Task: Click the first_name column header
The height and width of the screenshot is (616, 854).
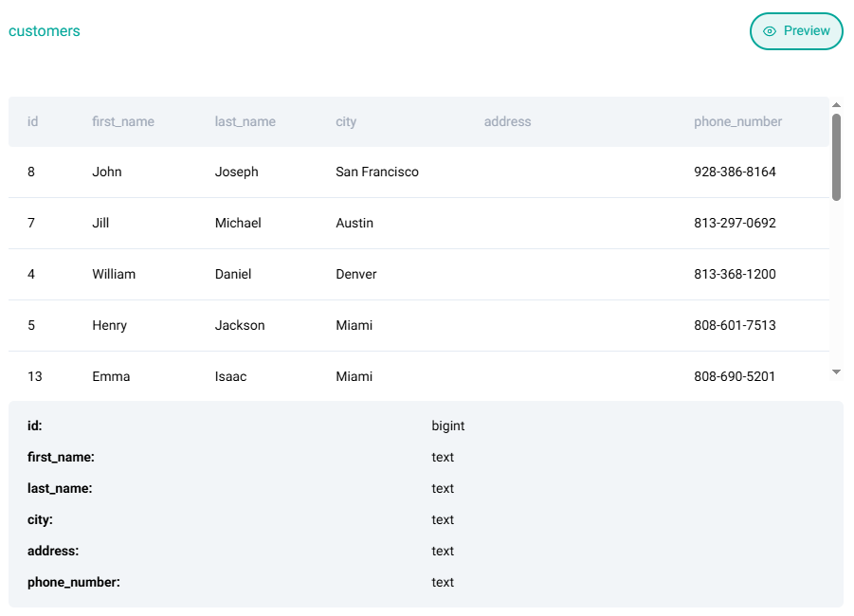Action: click(x=123, y=121)
